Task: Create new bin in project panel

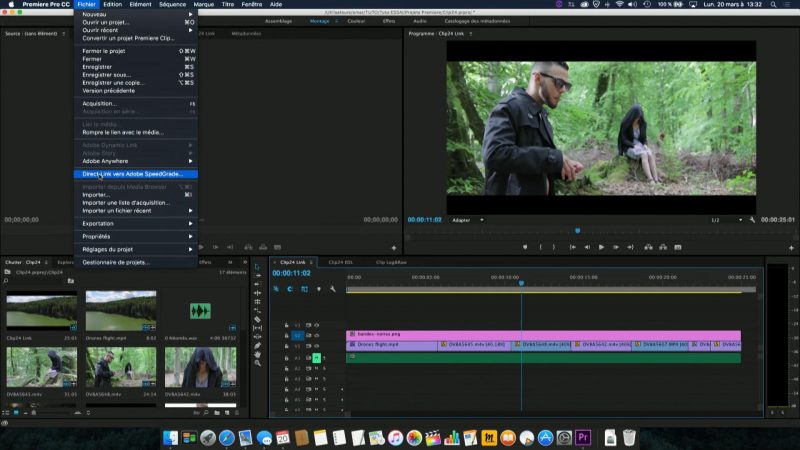Action: point(217,412)
